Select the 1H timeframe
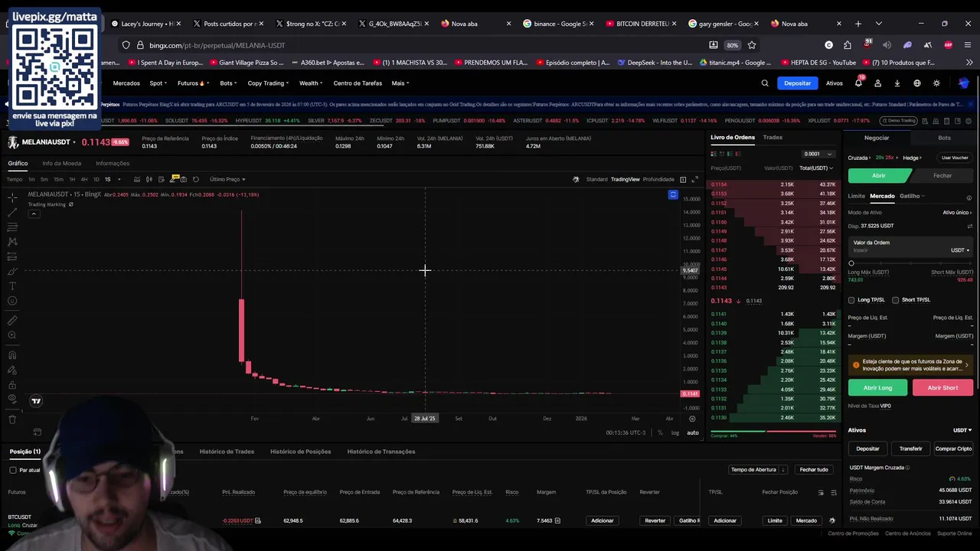 [72, 179]
